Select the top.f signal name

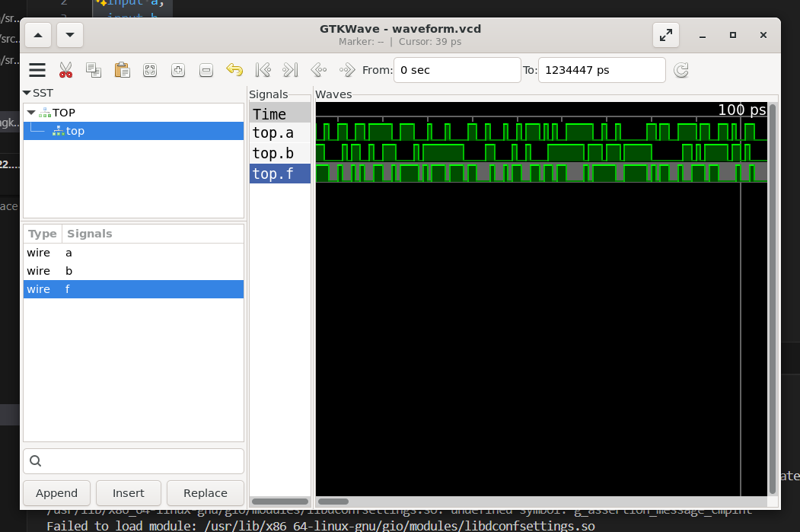click(x=280, y=174)
